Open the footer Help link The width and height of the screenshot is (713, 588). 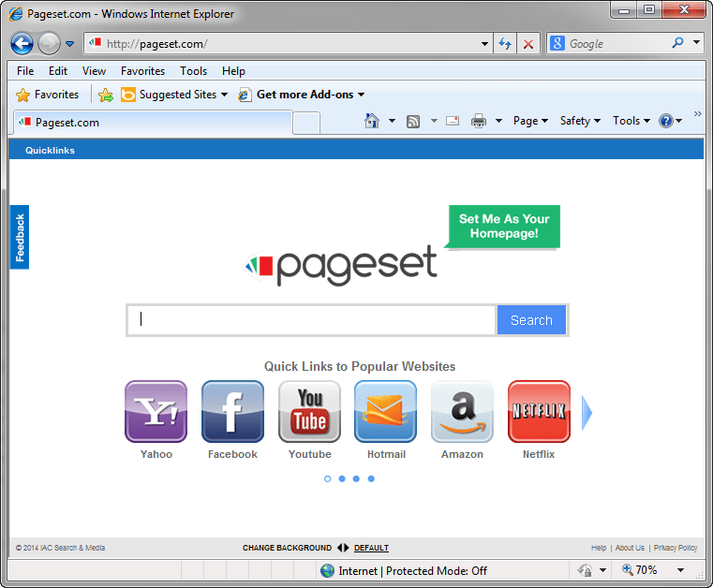tap(599, 548)
